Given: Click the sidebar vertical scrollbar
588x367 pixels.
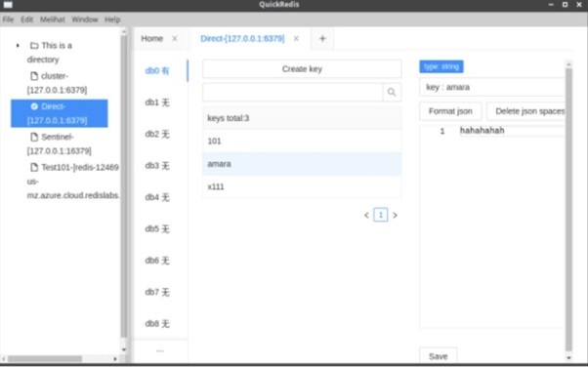Looking at the screenshot, I should pyautogui.click(x=124, y=185).
